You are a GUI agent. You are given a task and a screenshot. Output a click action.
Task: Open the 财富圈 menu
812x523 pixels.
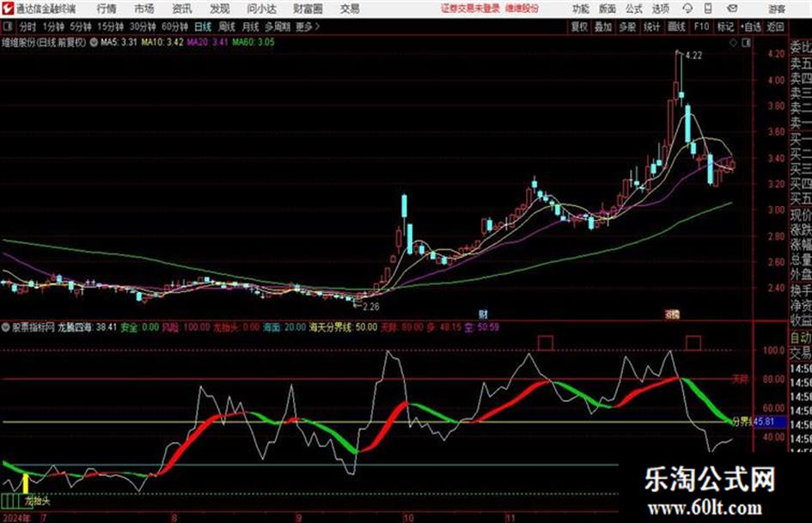coord(308,9)
